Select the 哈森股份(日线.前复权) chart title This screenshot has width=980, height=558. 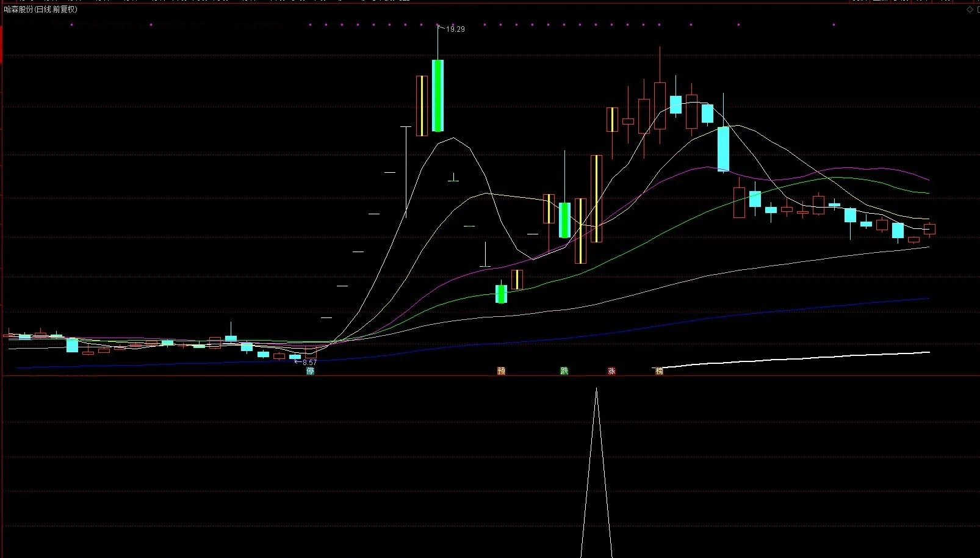pyautogui.click(x=41, y=10)
